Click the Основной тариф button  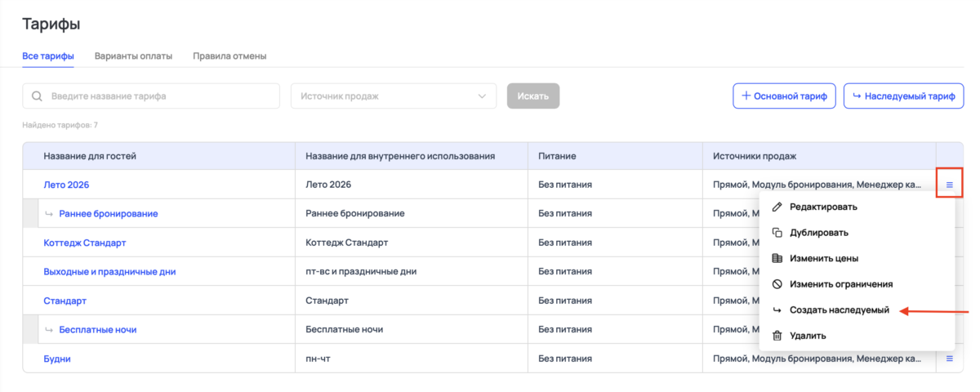click(x=783, y=96)
